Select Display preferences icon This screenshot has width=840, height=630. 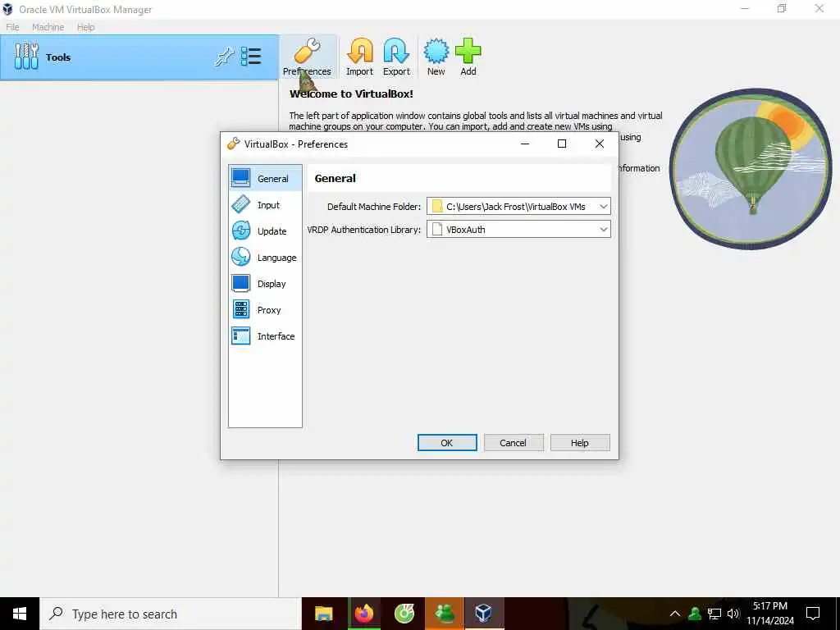pyautogui.click(x=240, y=283)
